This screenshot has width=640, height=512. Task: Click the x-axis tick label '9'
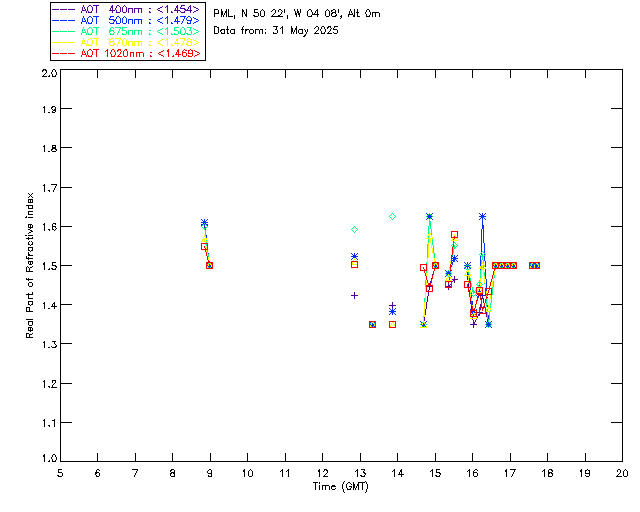tap(210, 473)
